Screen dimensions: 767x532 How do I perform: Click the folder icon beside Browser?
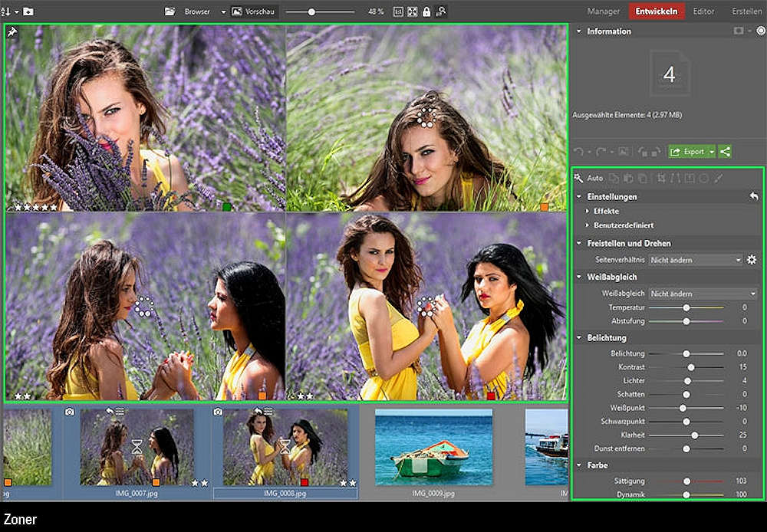coord(170,12)
